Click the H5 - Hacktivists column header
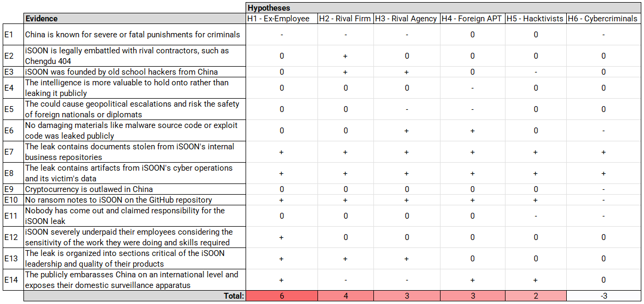644x304 pixels. [x=535, y=19]
